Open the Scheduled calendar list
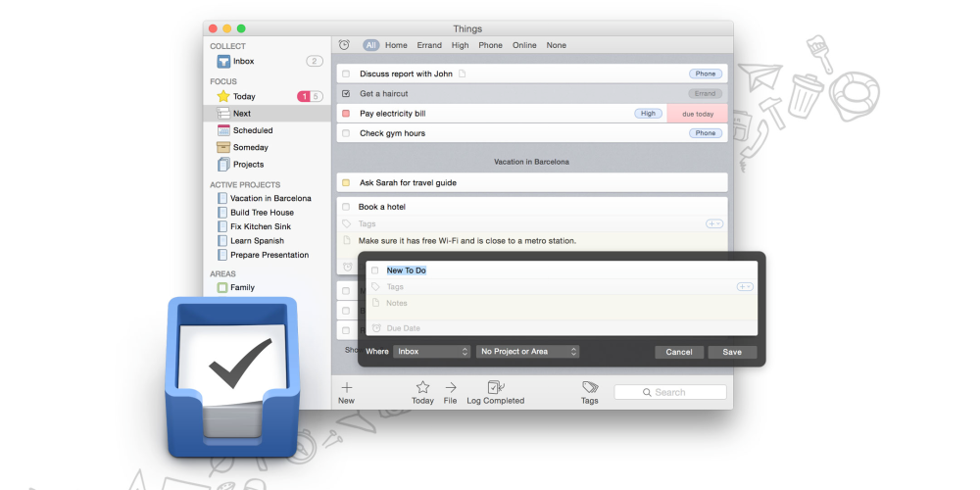 tap(252, 130)
